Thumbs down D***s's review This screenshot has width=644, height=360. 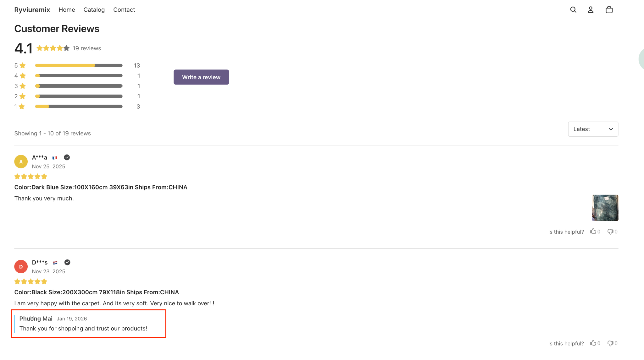pos(610,343)
